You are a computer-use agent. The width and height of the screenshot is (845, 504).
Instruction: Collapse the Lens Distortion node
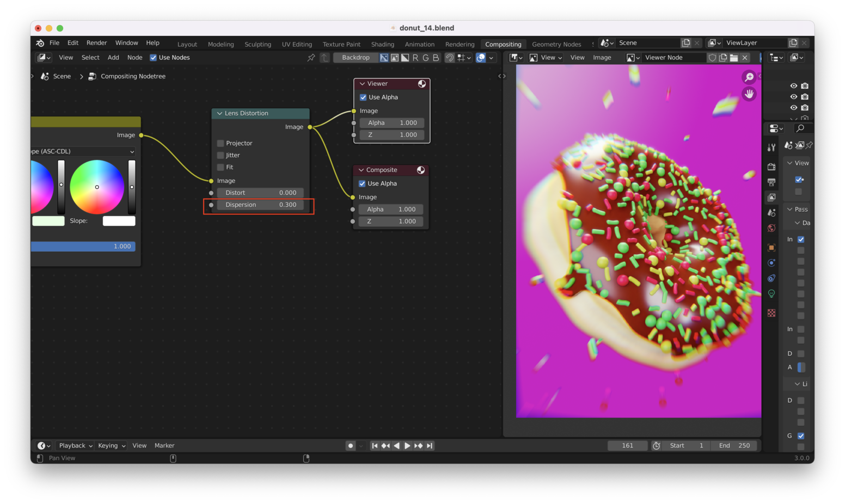tap(220, 113)
